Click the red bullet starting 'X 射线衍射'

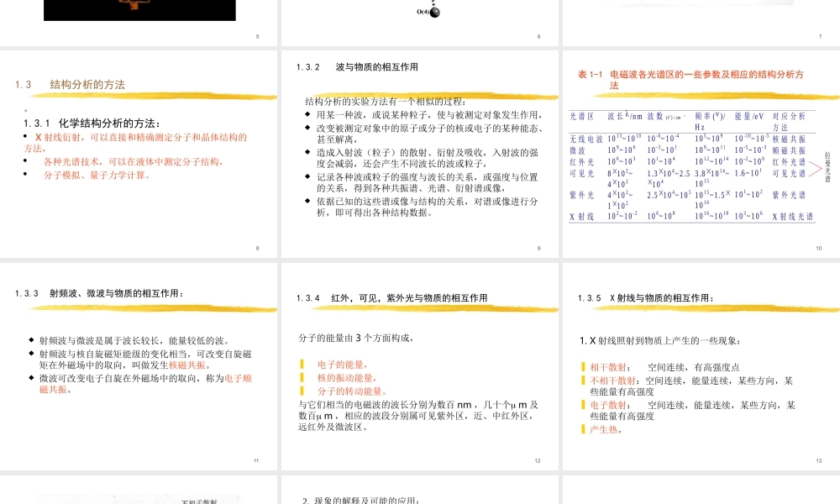(x=135, y=143)
